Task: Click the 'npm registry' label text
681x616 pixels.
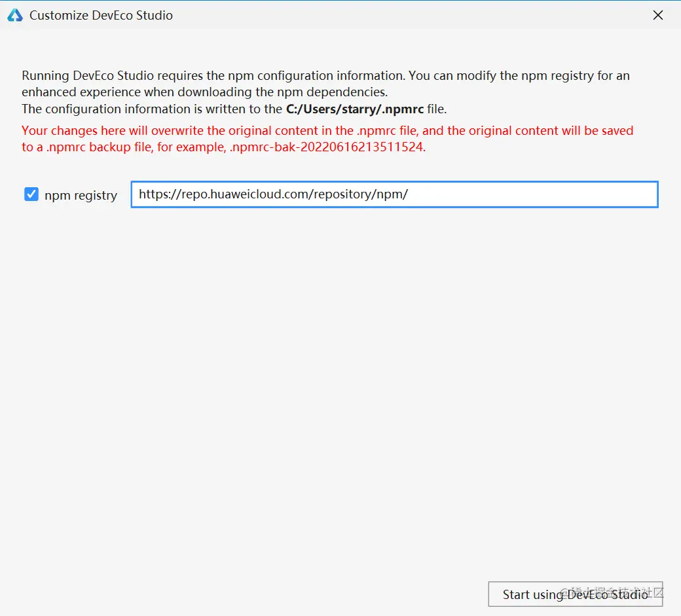Action: coord(81,195)
